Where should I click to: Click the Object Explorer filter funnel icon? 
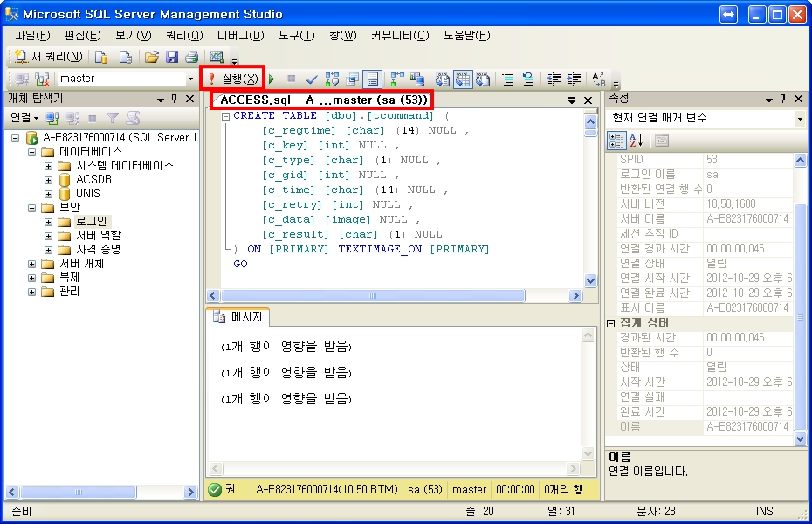(113, 118)
